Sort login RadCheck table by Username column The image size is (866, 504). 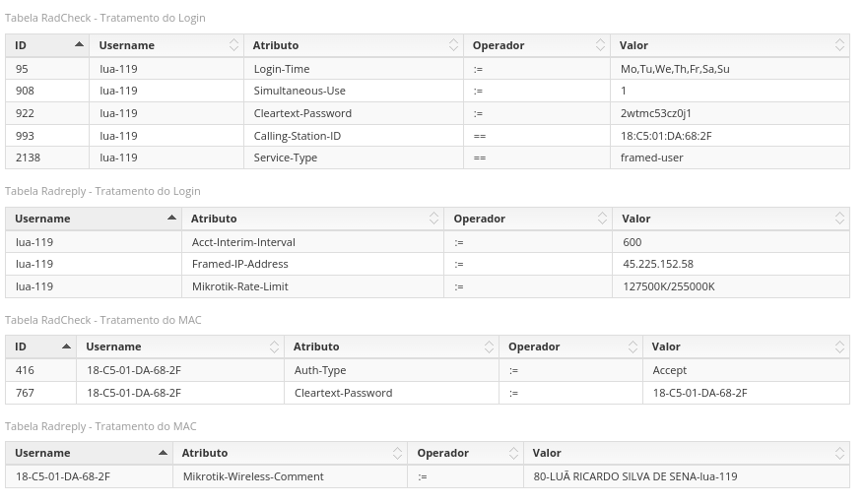tap(167, 45)
